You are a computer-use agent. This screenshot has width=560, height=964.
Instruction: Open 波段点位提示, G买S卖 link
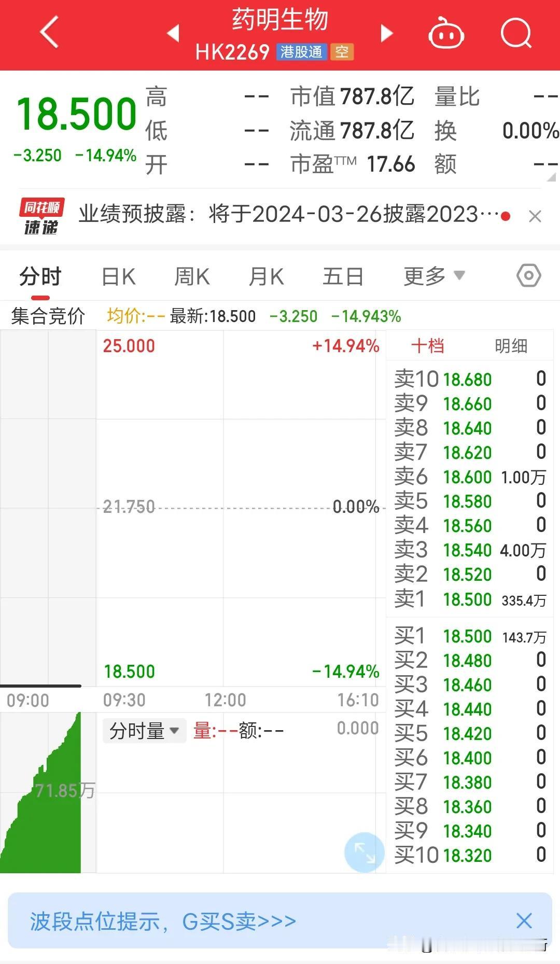(163, 921)
